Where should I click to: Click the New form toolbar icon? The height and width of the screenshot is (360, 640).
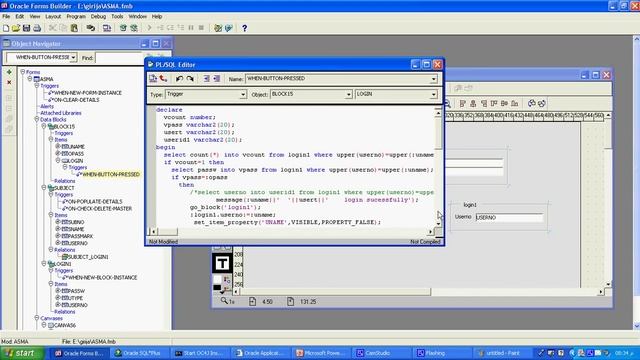pyautogui.click(x=6, y=28)
